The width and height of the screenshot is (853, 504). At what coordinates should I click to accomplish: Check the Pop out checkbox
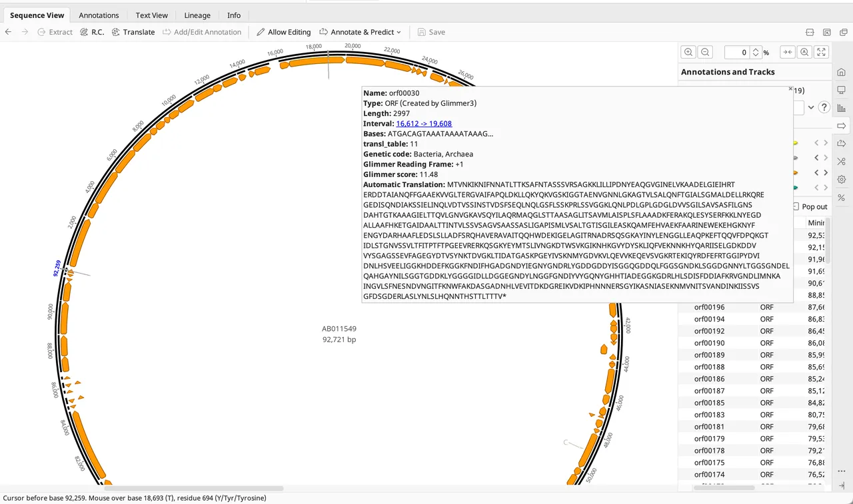[797, 207]
